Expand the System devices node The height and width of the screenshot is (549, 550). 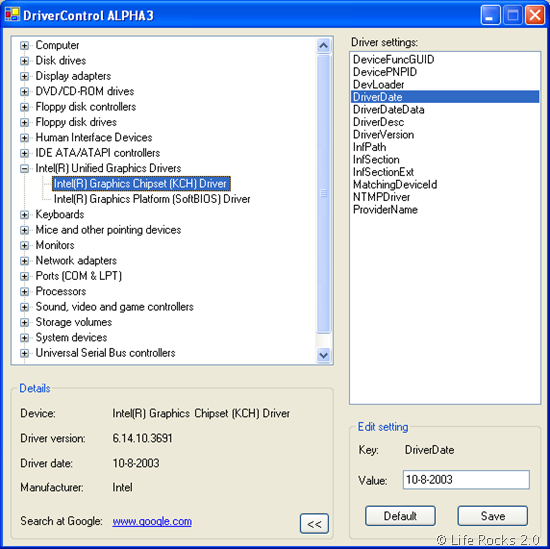[24, 338]
